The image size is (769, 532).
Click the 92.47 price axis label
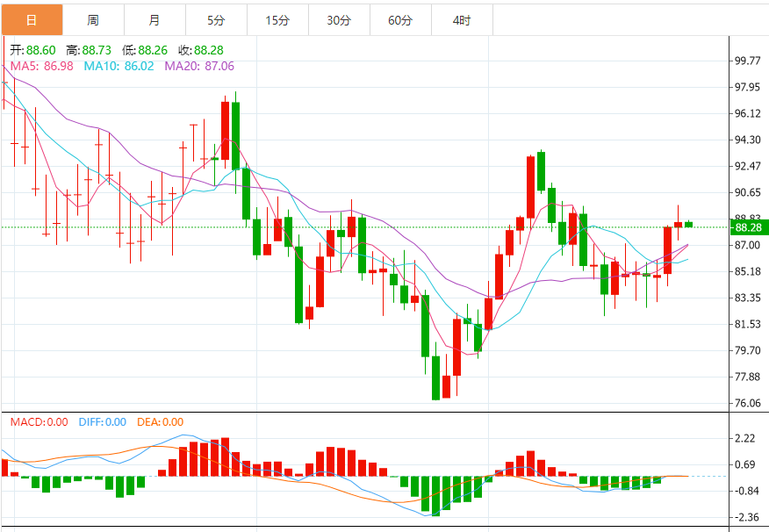coord(747,166)
